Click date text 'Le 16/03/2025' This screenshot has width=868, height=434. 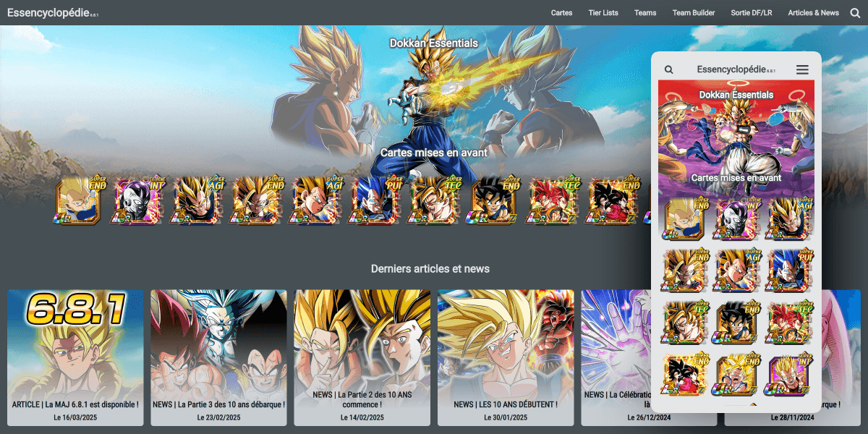[75, 417]
